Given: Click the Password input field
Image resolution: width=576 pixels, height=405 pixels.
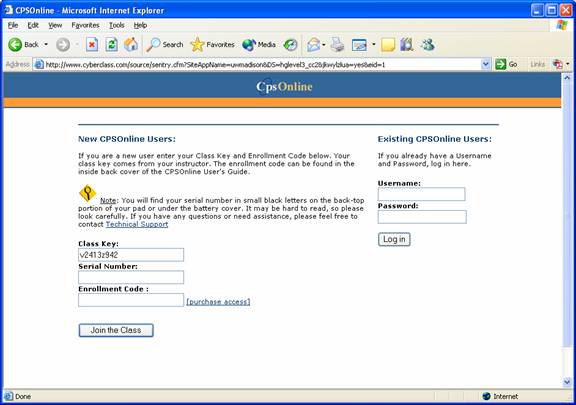Looking at the screenshot, I should (422, 217).
